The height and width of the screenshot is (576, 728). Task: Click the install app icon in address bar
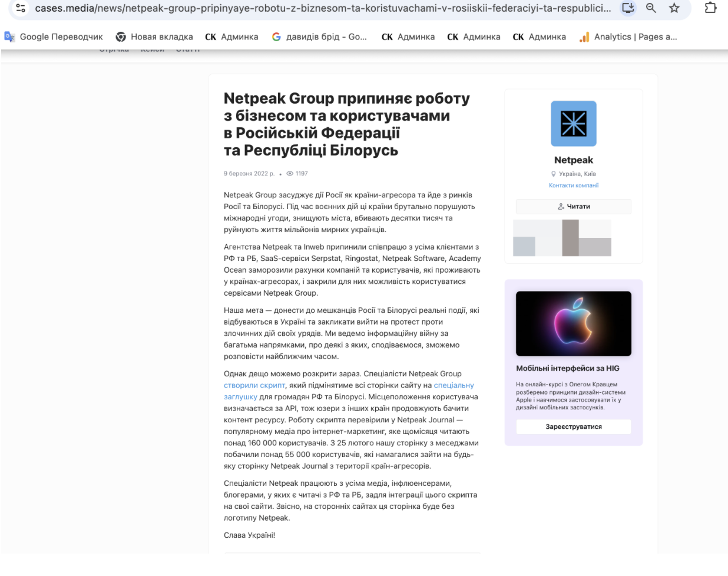[x=628, y=8]
